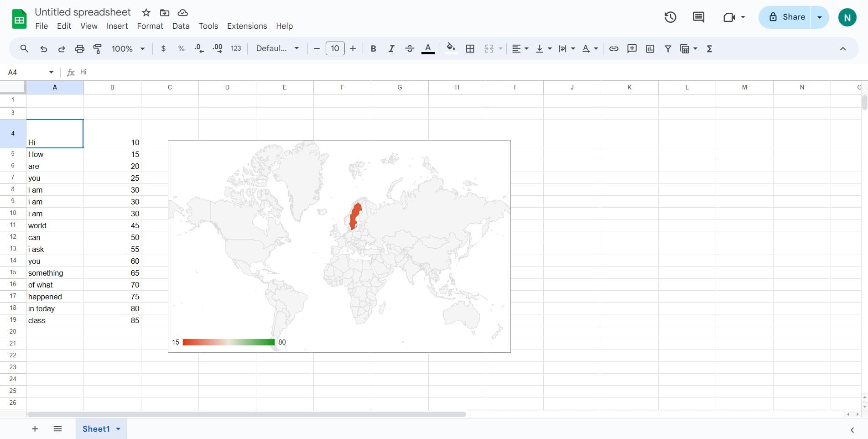This screenshot has width=868, height=439.
Task: Open the zoom 100% dropdown
Action: [x=128, y=49]
